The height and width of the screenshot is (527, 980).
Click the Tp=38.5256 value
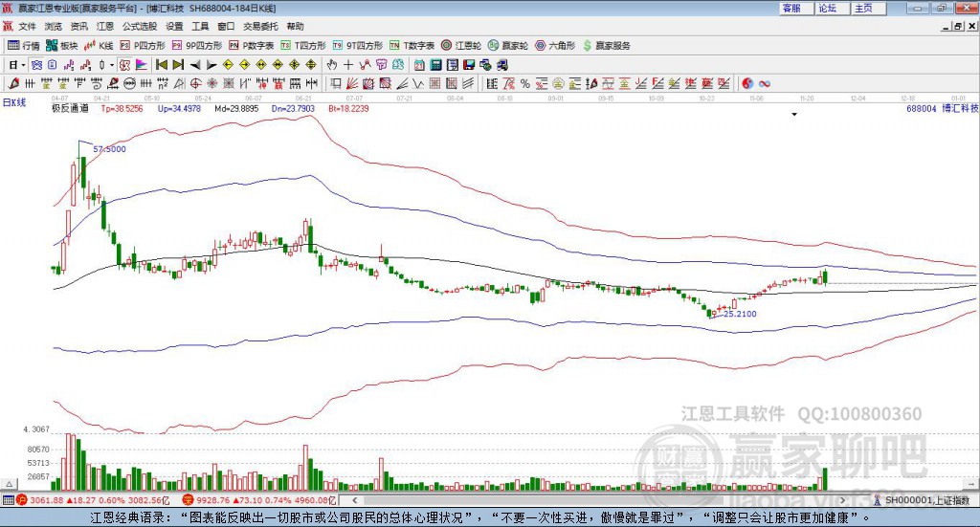coord(122,108)
